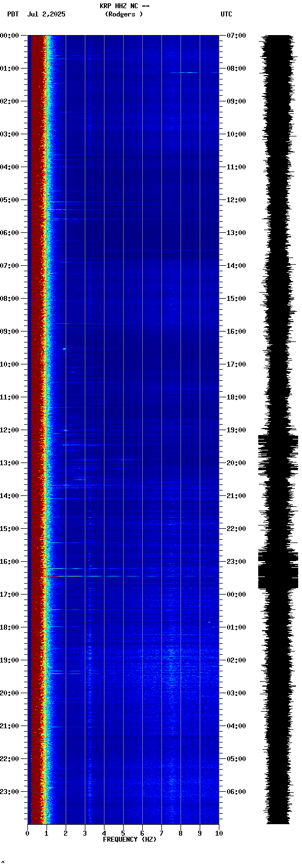The width and height of the screenshot is (302, 868).
Task: Click the 0 Hz frequency axis tick
Action: (27, 833)
